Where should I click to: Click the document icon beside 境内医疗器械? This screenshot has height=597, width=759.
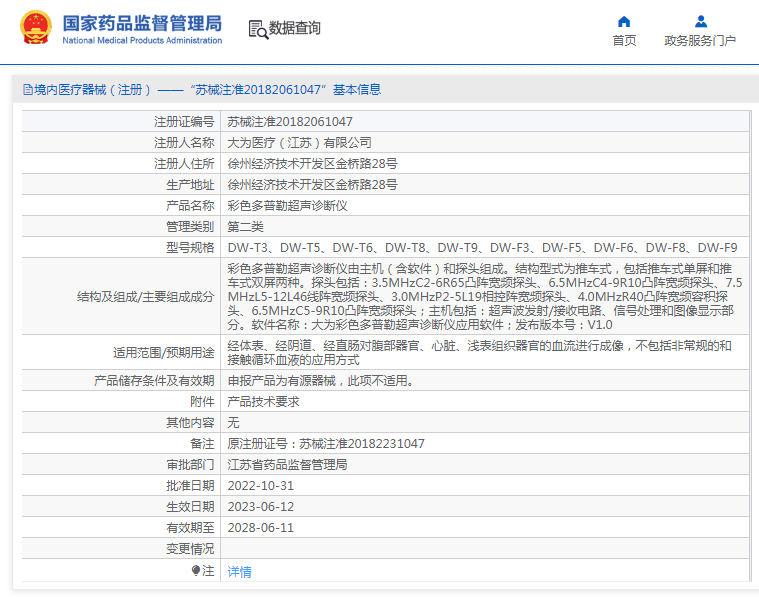click(28, 90)
